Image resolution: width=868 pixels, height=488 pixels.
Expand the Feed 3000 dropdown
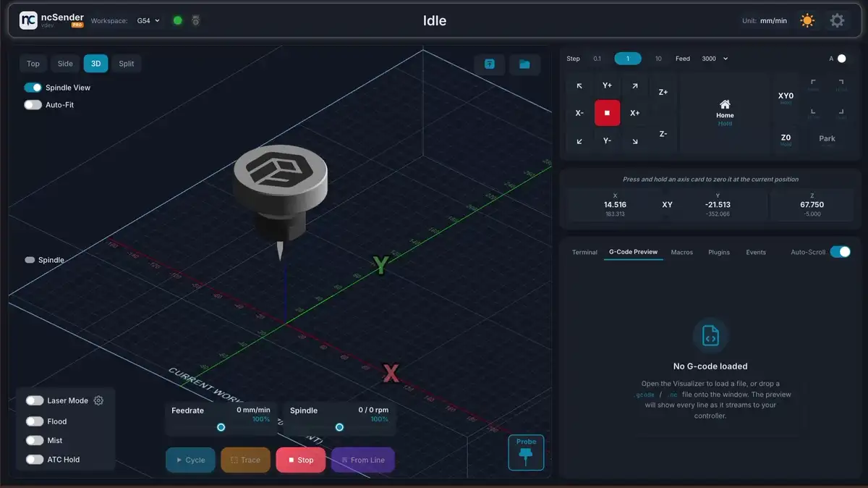[715, 59]
